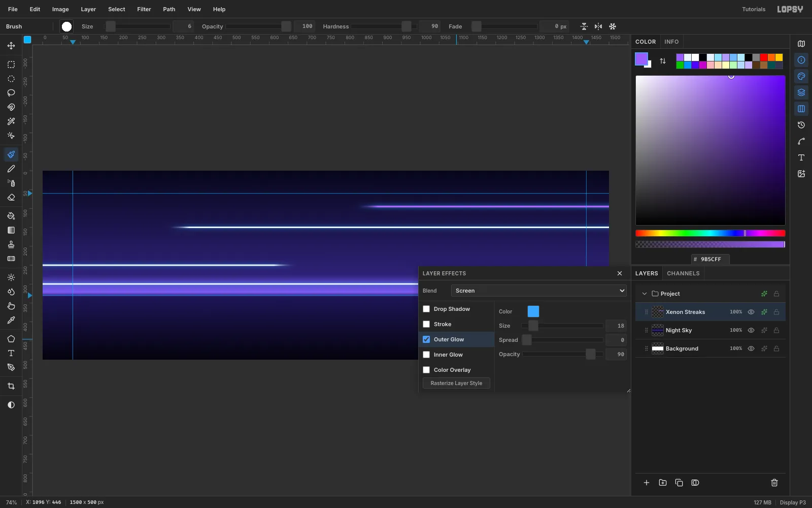Duplicate the selected layer
Screen dimensions: 812x508
coord(679,483)
